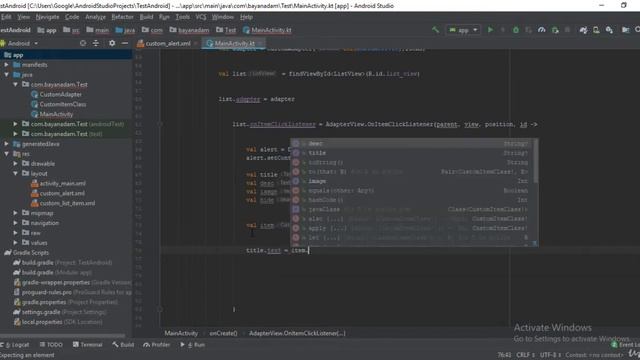Open the Code menu
The image size is (640, 360).
tap(72, 17)
